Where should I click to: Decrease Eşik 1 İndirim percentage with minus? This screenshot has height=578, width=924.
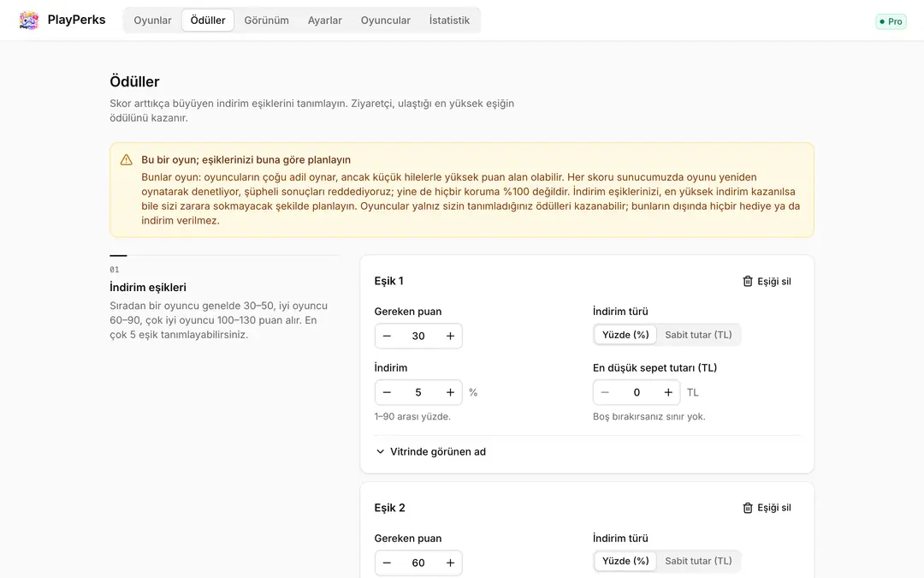tap(388, 393)
